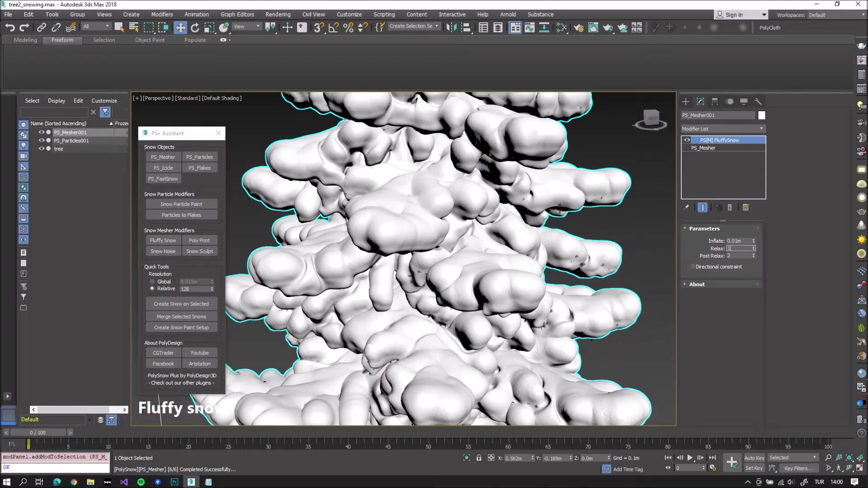Click the Rotate tool in toolbar
Image resolution: width=868 pixels, height=488 pixels.
point(194,28)
